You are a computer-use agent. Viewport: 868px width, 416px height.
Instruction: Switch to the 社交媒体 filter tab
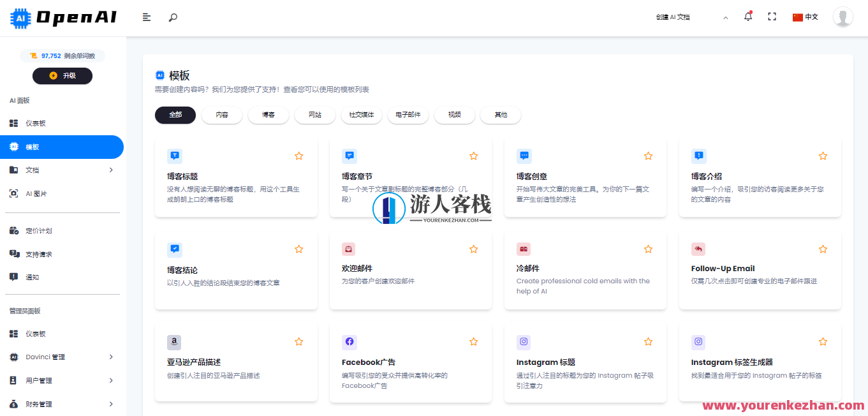361,115
